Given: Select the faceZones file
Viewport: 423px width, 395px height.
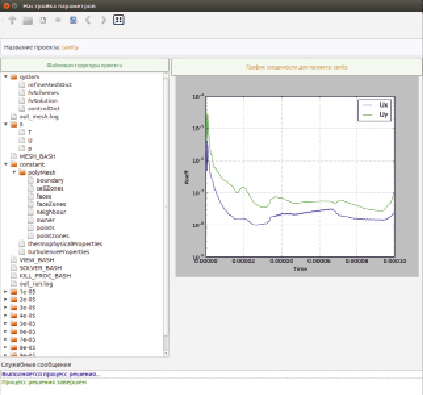Looking at the screenshot, I should tap(51, 204).
